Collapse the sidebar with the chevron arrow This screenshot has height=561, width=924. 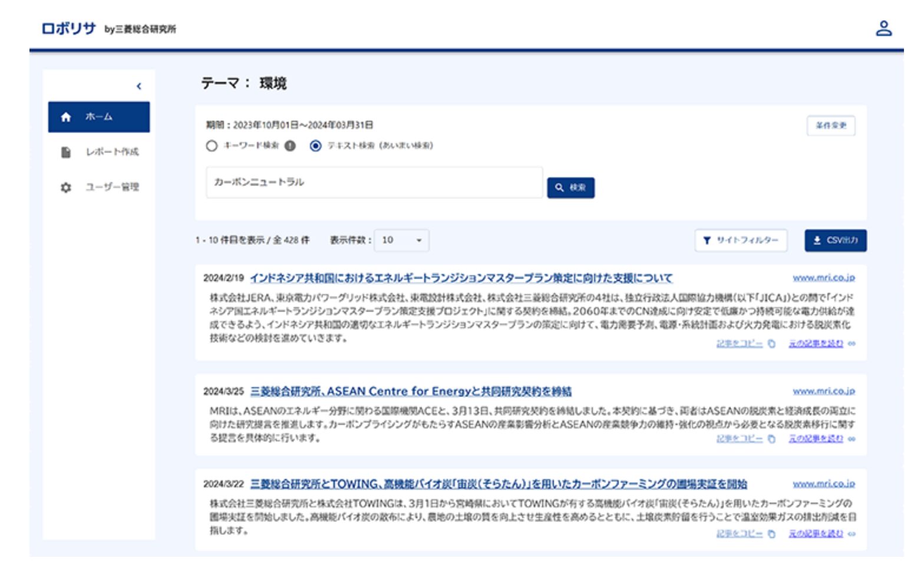point(139,86)
